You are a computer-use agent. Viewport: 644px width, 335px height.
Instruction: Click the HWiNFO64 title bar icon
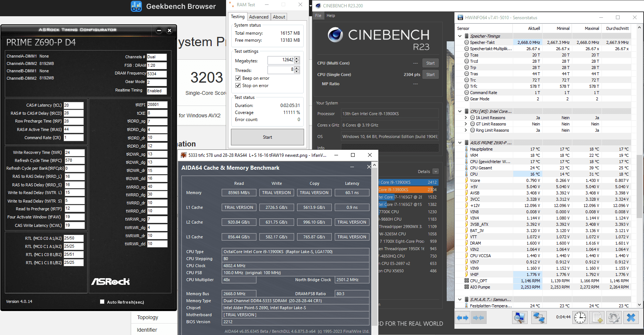[x=460, y=17]
